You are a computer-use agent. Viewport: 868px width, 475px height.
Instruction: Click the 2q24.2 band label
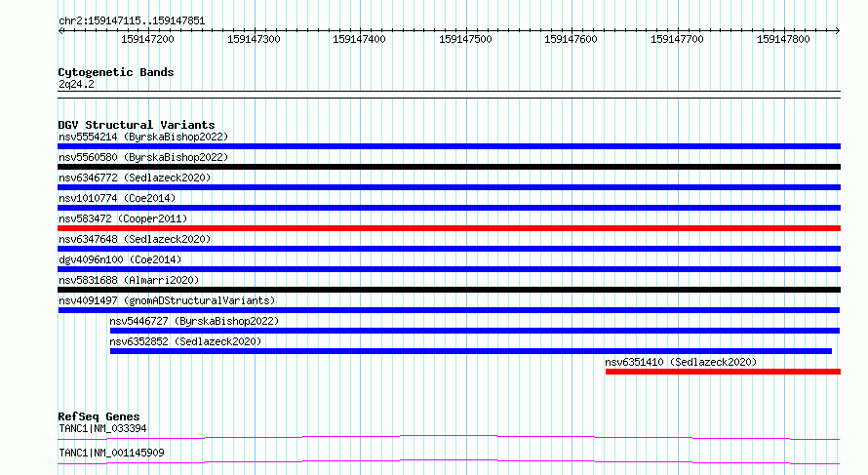76,84
